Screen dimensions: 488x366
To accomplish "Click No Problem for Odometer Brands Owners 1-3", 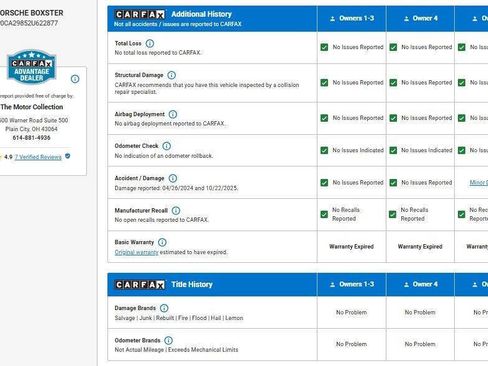I will [x=351, y=344].
